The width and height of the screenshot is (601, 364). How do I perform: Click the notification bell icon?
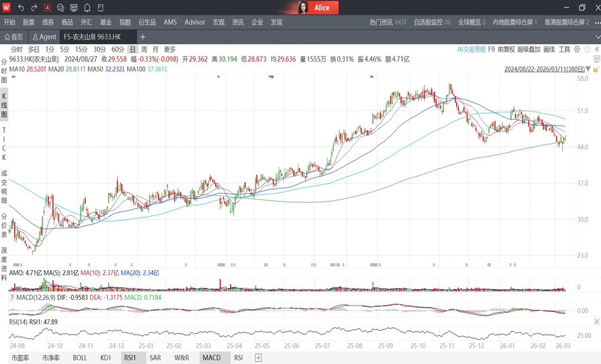(x=87, y=8)
